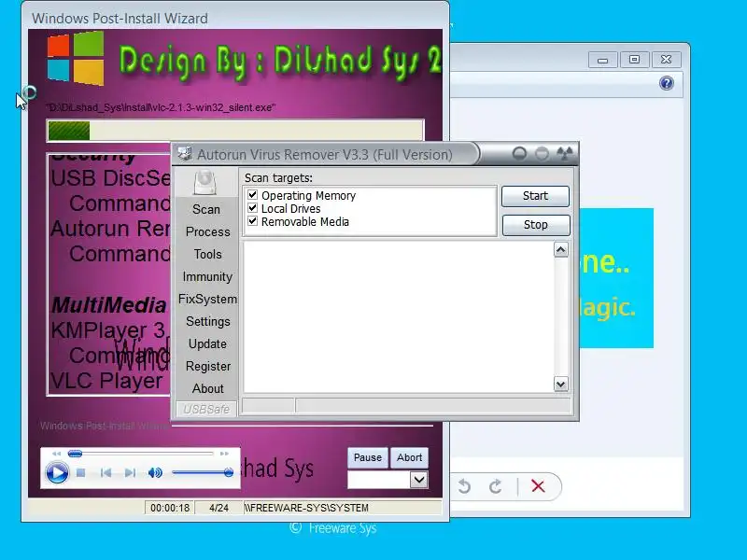Select the Update sidebar item
Viewport: 747px width, 560px height.
tap(207, 343)
